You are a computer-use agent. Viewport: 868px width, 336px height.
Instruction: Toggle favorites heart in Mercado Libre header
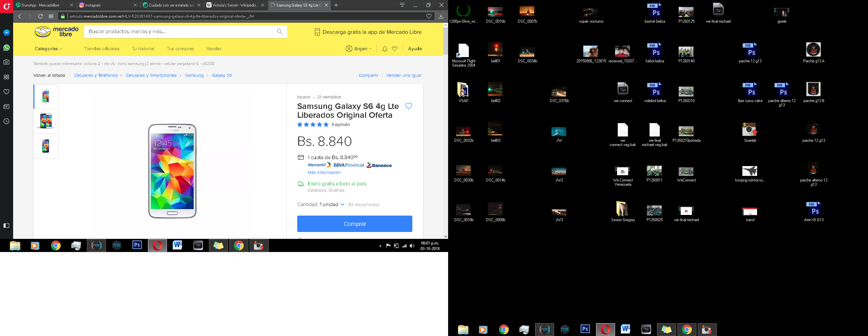click(x=395, y=49)
